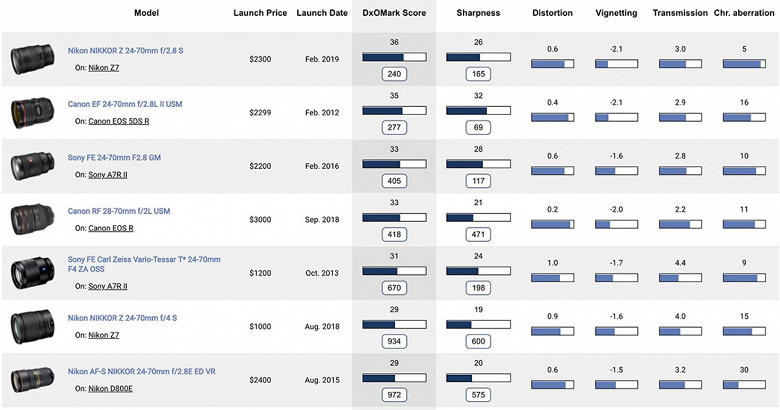Sort by Sharpness column header

[x=478, y=14]
